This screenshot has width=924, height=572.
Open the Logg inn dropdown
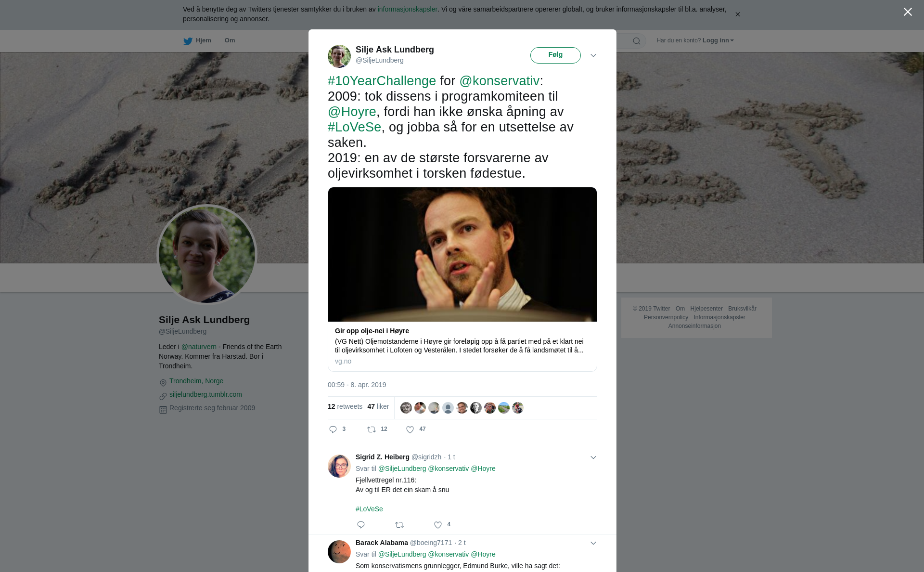[718, 40]
